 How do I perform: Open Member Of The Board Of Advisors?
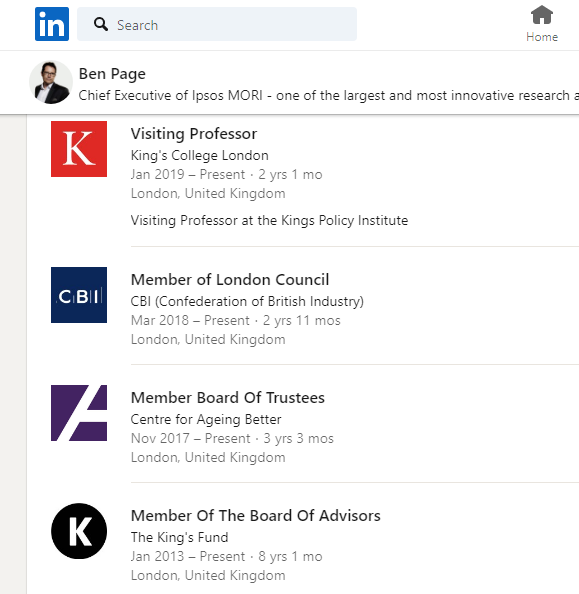256,516
